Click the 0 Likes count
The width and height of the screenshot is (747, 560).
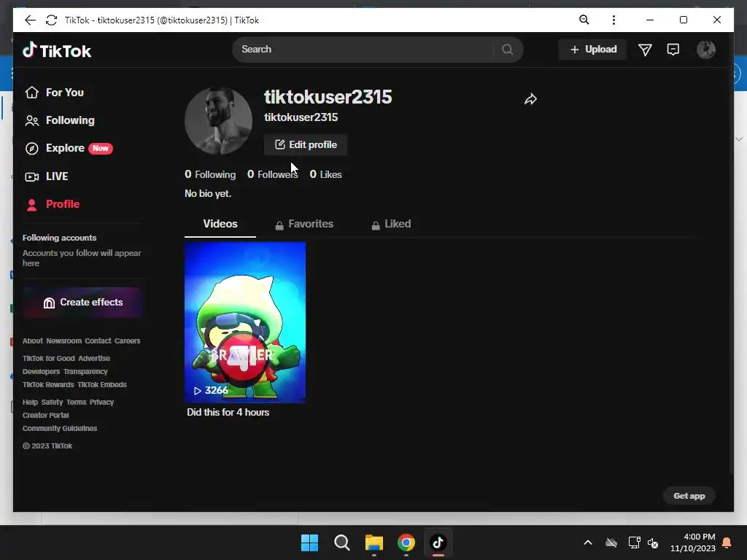[x=325, y=174]
